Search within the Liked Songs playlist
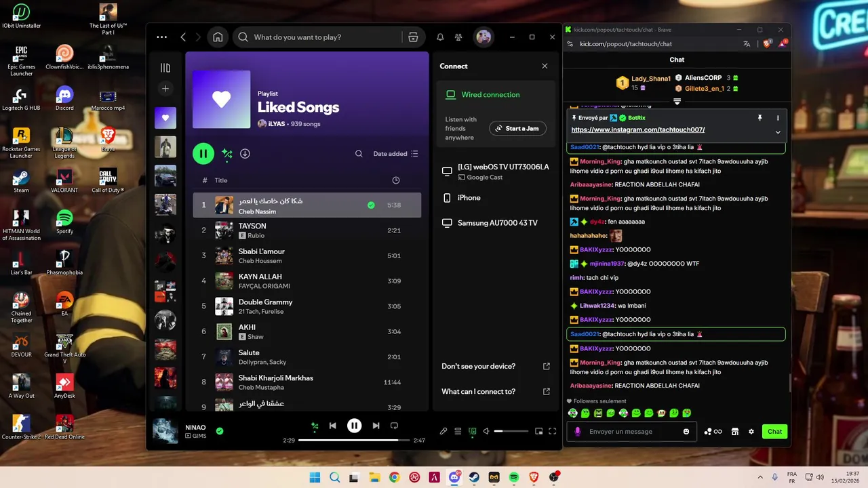 (x=359, y=154)
